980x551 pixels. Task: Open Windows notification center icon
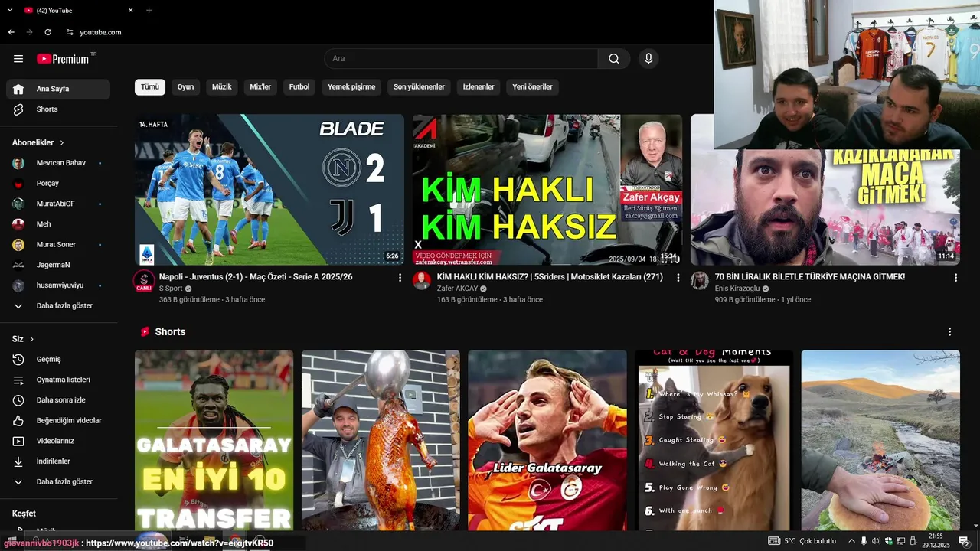point(964,541)
